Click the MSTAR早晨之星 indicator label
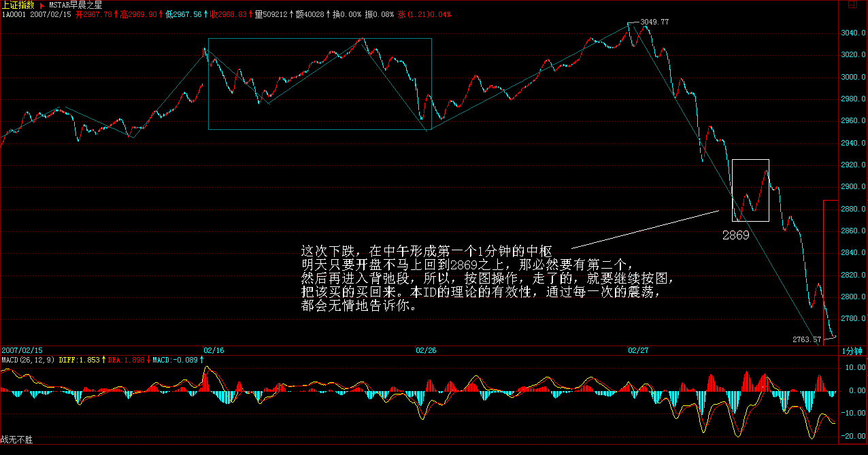This screenshot has height=455, width=868. pyautogui.click(x=75, y=5)
